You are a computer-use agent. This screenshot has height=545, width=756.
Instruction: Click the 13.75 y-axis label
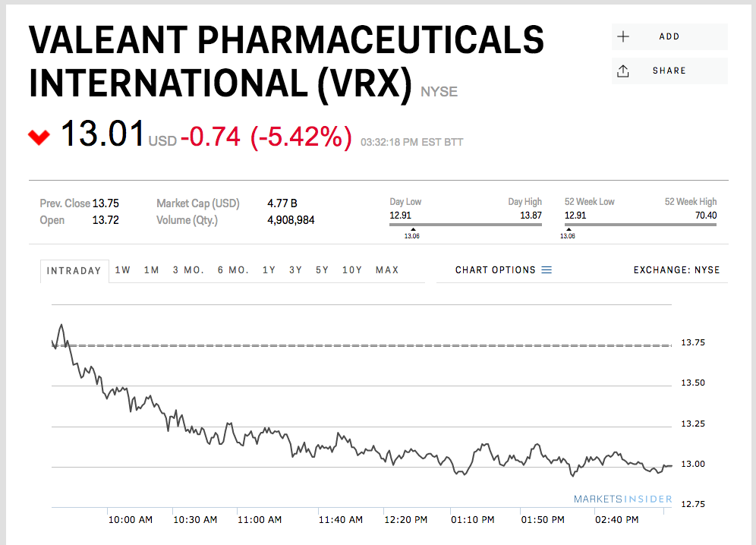pos(693,343)
